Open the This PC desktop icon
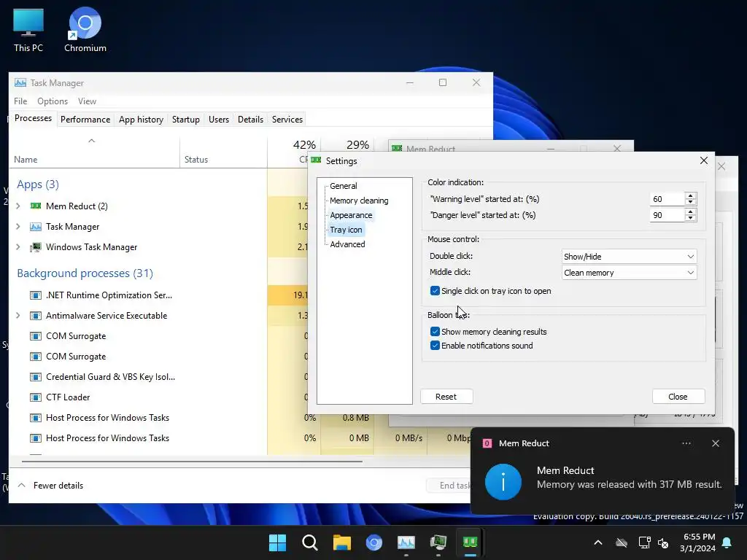 [x=28, y=31]
